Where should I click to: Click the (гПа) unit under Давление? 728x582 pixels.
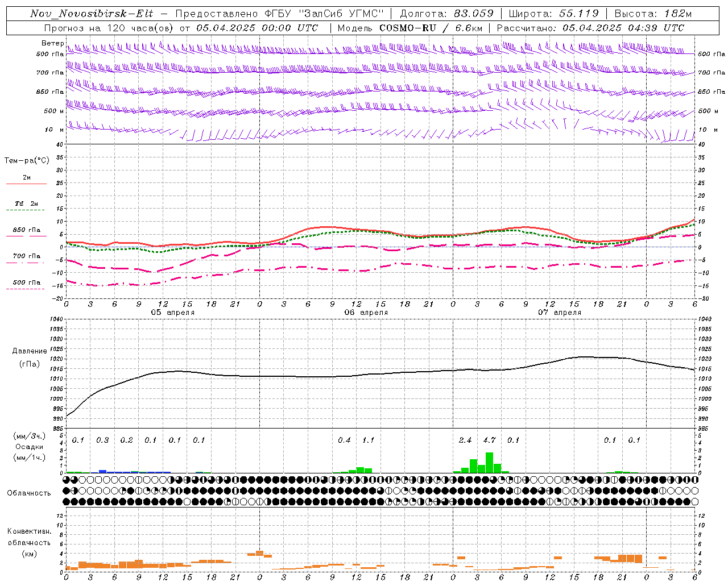coord(29,364)
